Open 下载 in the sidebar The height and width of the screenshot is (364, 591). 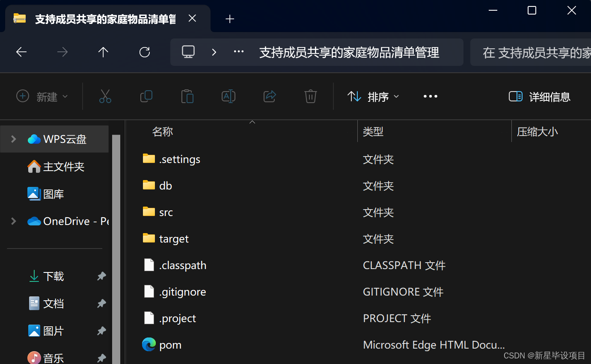coord(46,276)
